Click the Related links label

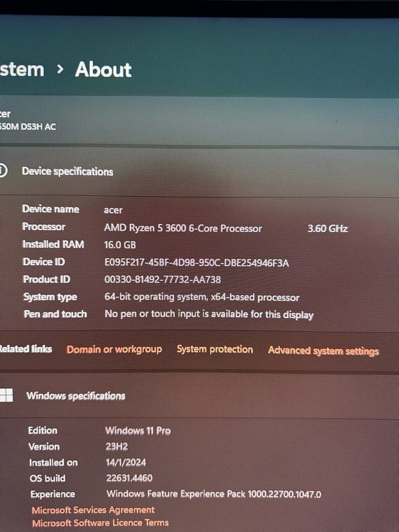[x=25, y=349]
